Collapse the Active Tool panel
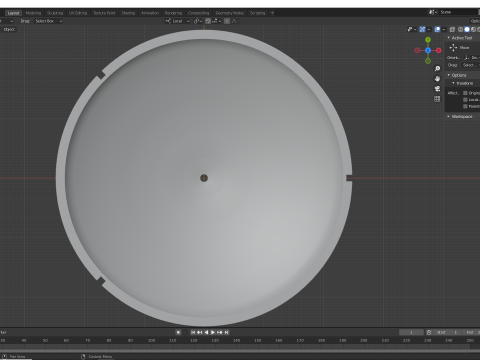Image resolution: width=480 pixels, height=360 pixels. (x=449, y=38)
